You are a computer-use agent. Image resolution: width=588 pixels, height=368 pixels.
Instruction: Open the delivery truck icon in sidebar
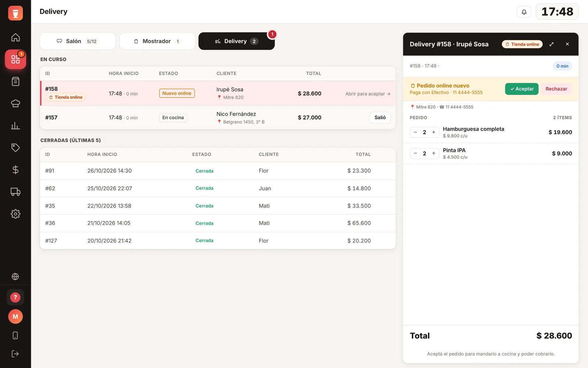15,192
